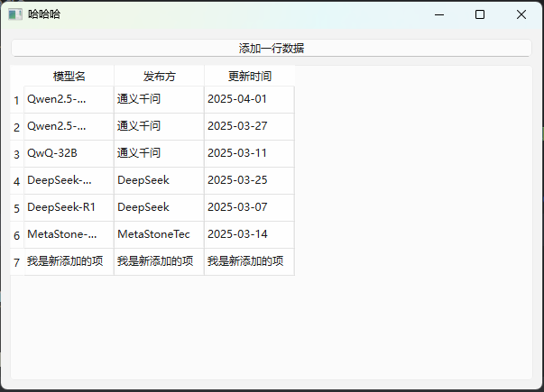Minimize the 哈哈哈 window

coord(439,14)
